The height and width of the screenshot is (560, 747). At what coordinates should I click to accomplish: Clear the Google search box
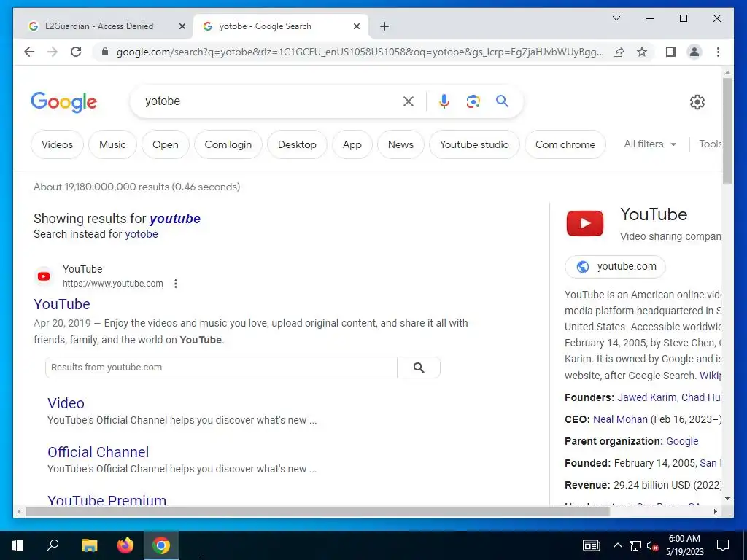click(409, 101)
